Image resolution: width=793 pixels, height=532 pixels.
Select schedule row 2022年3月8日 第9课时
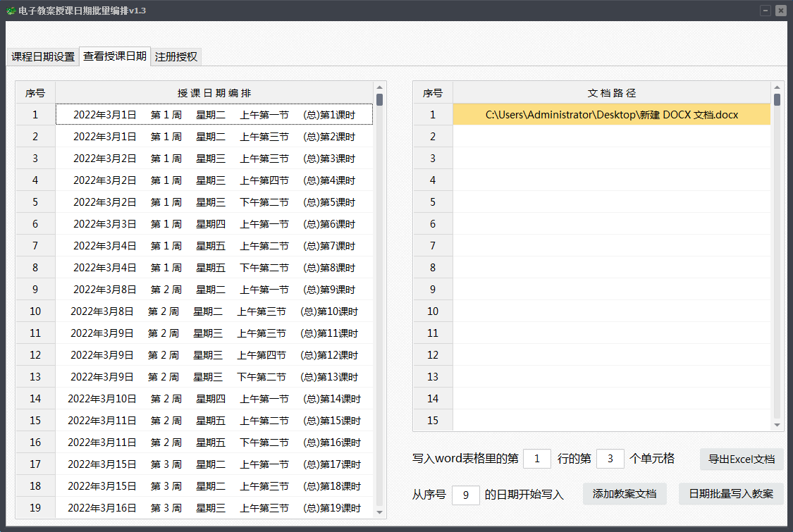click(214, 290)
